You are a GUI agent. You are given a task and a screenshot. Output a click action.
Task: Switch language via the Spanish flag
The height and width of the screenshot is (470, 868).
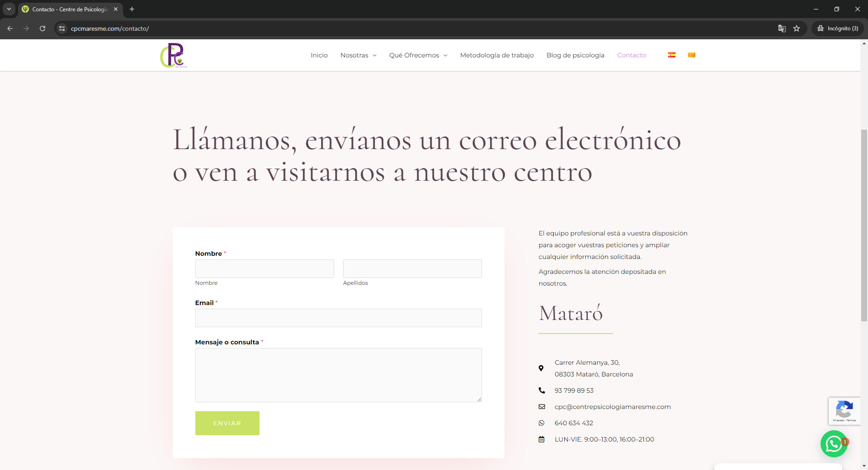(672, 55)
